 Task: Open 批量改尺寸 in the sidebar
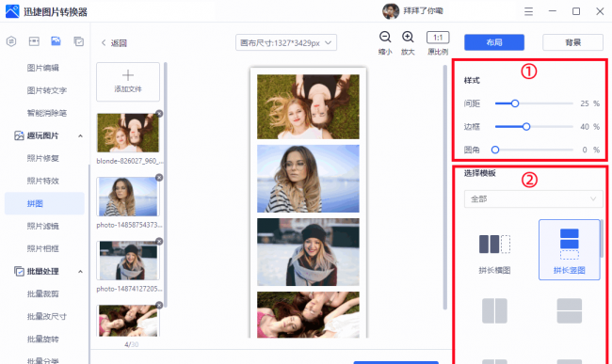pos(47,316)
